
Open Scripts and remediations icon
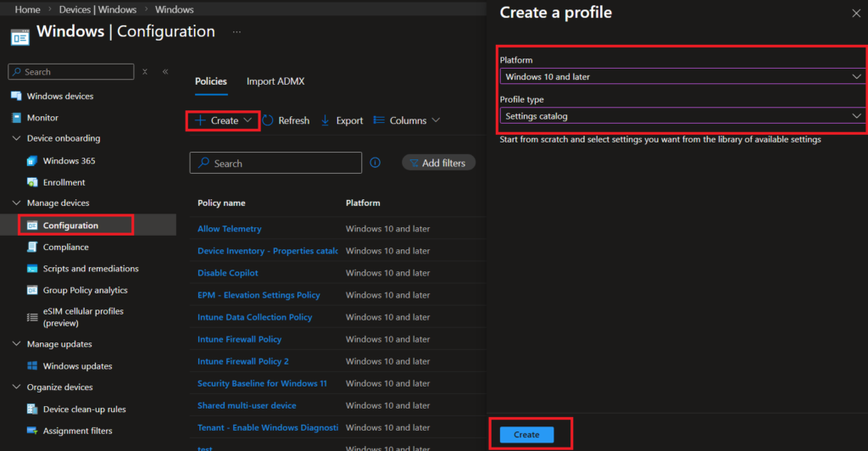[32, 269]
